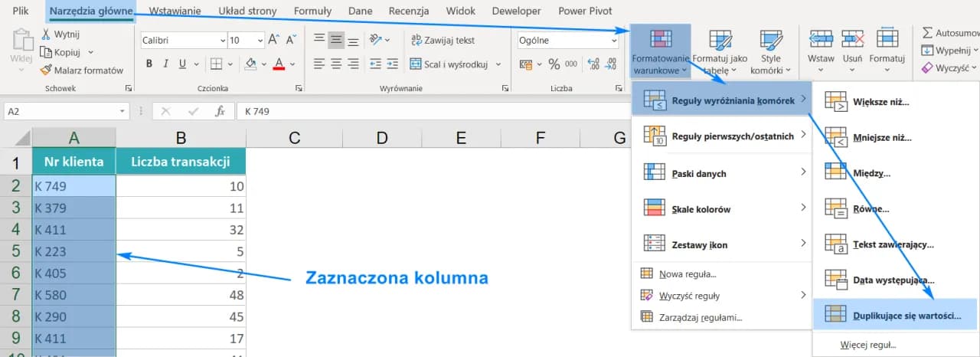
Task: Click the Wytnij scissors icon
Action: click(x=47, y=34)
